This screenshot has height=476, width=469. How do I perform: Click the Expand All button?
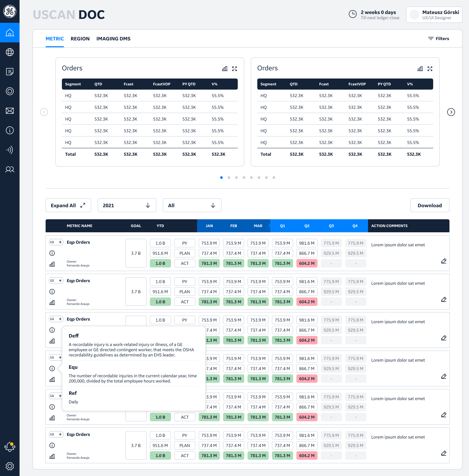[x=68, y=205]
